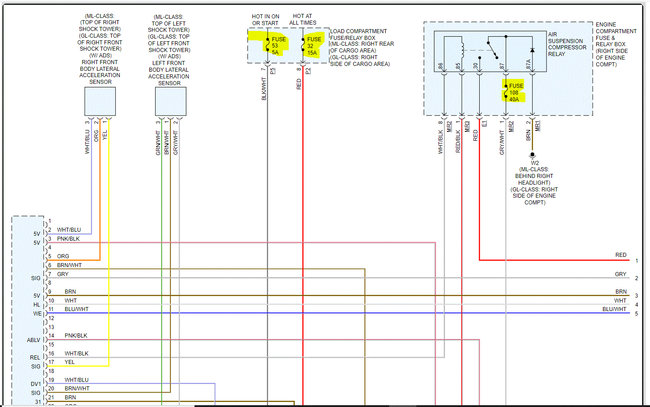650x407 pixels.
Task: Click the relay switch contact symbol
Action: (x=492, y=49)
